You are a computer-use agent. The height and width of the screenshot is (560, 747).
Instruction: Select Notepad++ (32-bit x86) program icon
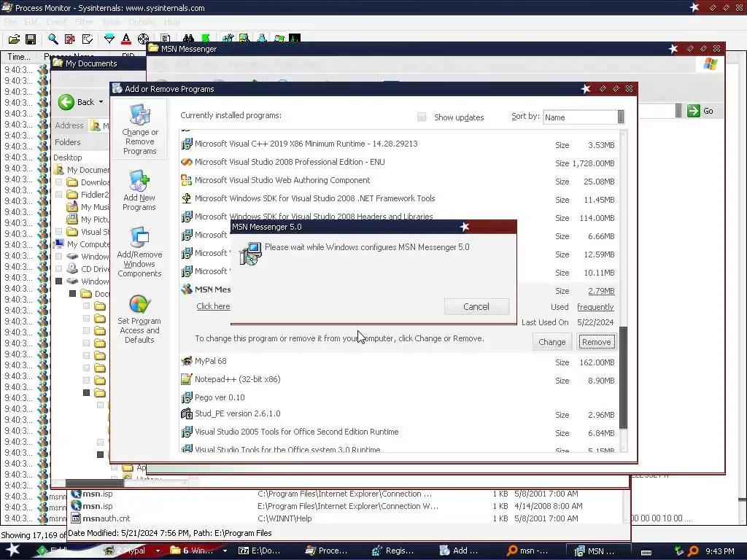pyautogui.click(x=186, y=379)
